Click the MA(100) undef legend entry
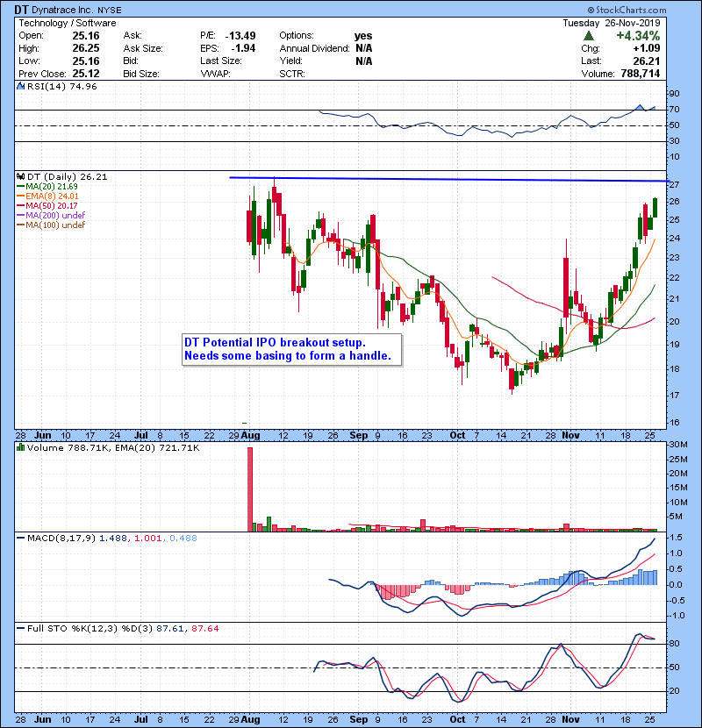Image resolution: width=702 pixels, height=728 pixels. pyautogui.click(x=51, y=225)
